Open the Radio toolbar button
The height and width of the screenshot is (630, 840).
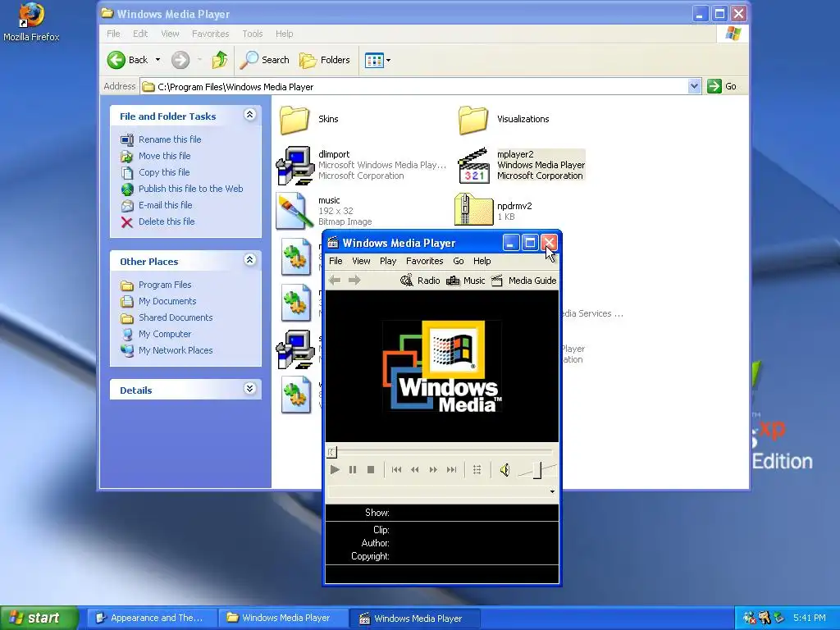point(420,281)
